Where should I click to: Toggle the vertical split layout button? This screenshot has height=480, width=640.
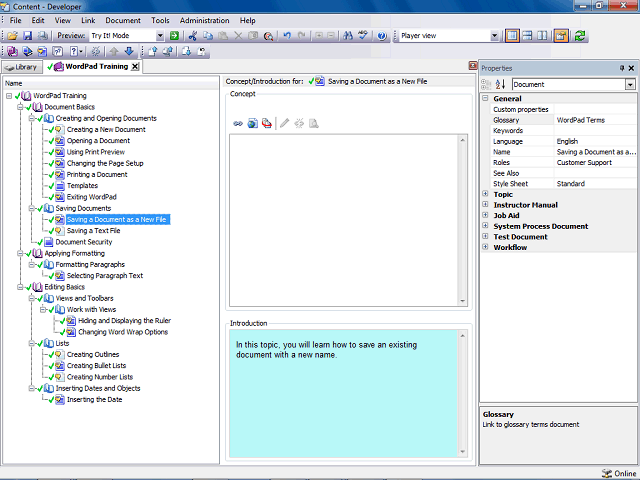coord(512,36)
